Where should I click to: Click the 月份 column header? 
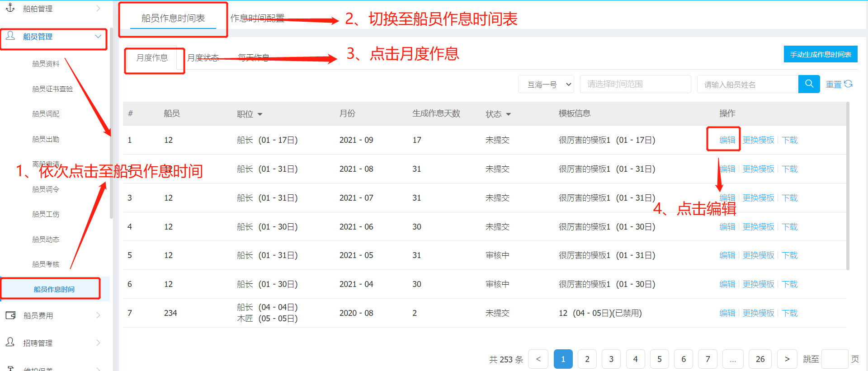click(x=347, y=113)
